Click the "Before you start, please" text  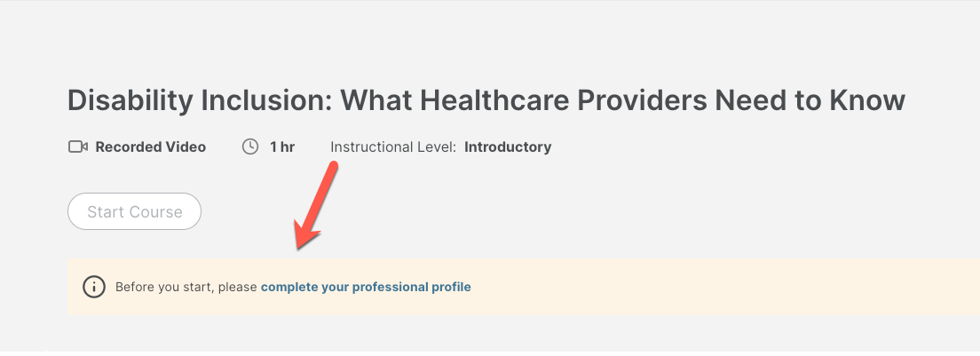186,287
